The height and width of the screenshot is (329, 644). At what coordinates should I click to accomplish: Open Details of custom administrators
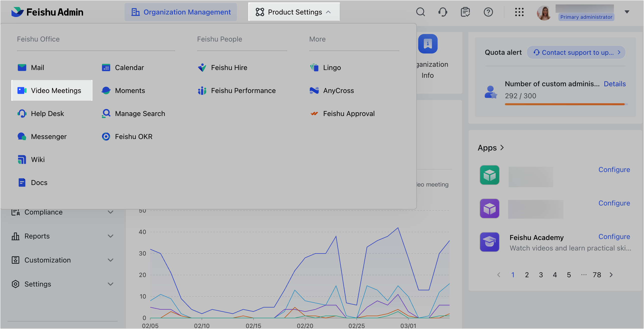click(x=615, y=84)
